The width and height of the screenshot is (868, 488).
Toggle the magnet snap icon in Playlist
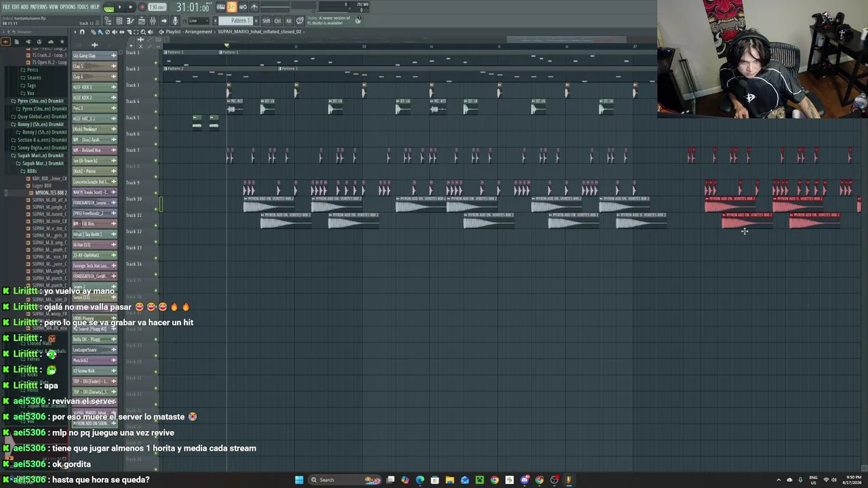[x=83, y=32]
